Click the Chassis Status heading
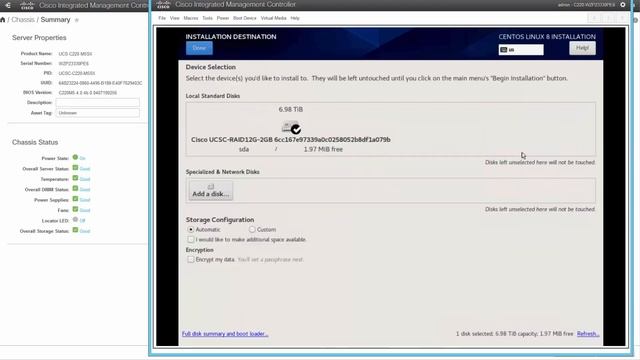The width and height of the screenshot is (640, 360). tap(35, 142)
